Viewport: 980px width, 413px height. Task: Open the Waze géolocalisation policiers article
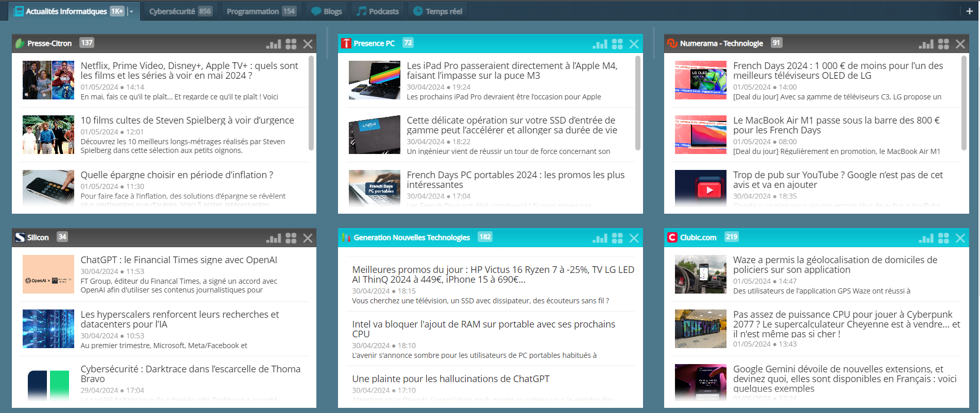pyautogui.click(x=835, y=265)
